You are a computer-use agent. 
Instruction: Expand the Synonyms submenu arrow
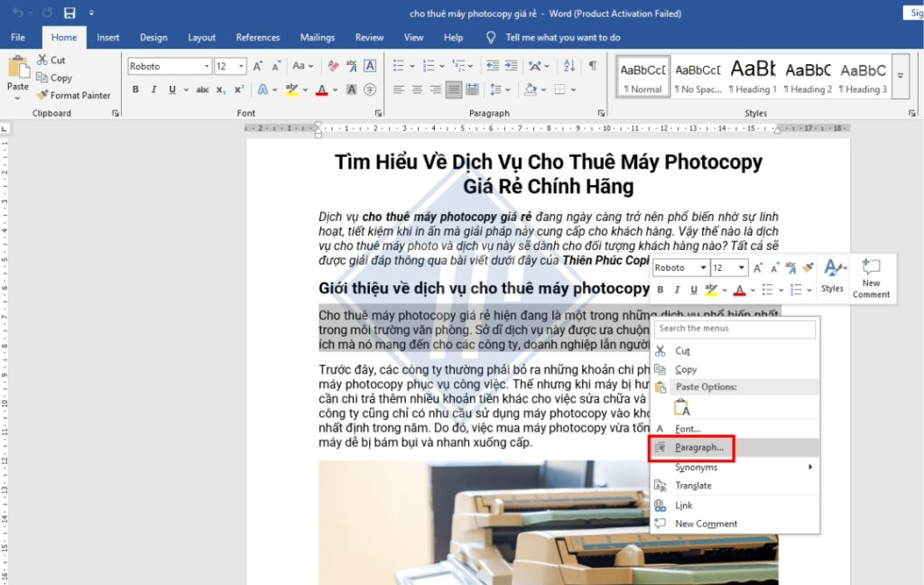(x=810, y=467)
